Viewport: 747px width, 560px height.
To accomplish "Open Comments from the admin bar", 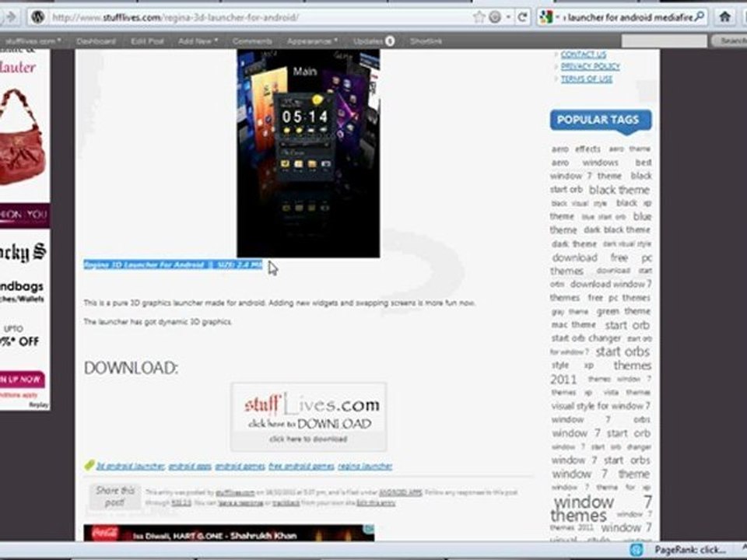I will (x=252, y=41).
